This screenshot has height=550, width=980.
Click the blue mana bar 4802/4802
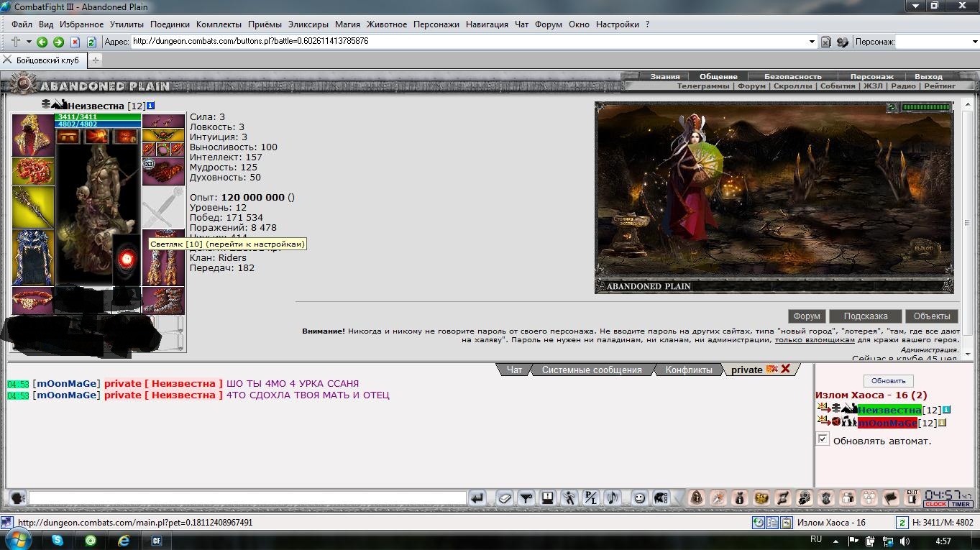98,124
